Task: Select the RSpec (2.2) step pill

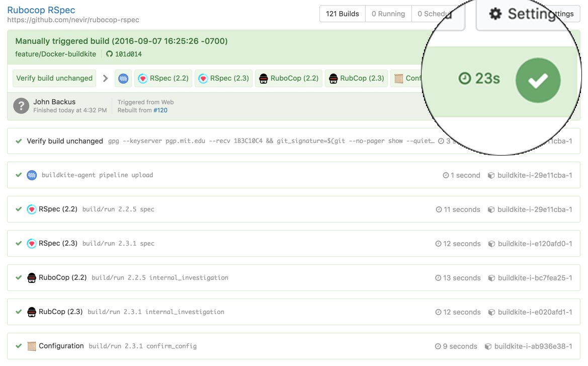Action: point(163,79)
